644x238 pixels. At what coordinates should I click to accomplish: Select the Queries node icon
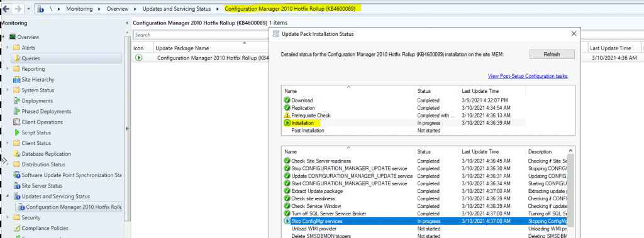pyautogui.click(x=16, y=58)
